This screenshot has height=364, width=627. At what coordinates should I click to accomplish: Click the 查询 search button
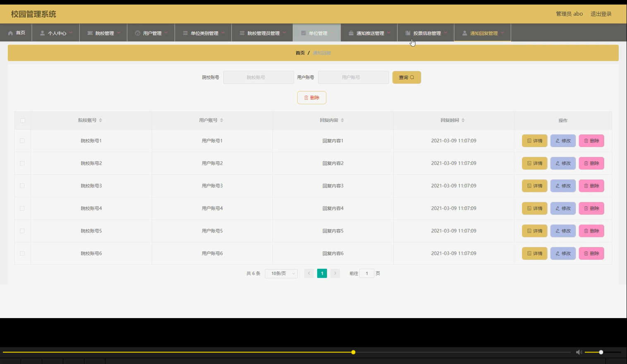point(407,77)
